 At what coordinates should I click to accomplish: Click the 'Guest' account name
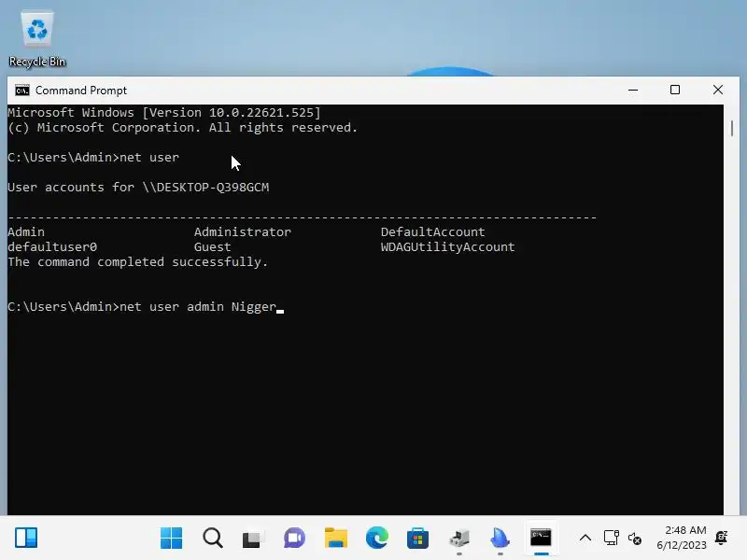[x=213, y=246]
